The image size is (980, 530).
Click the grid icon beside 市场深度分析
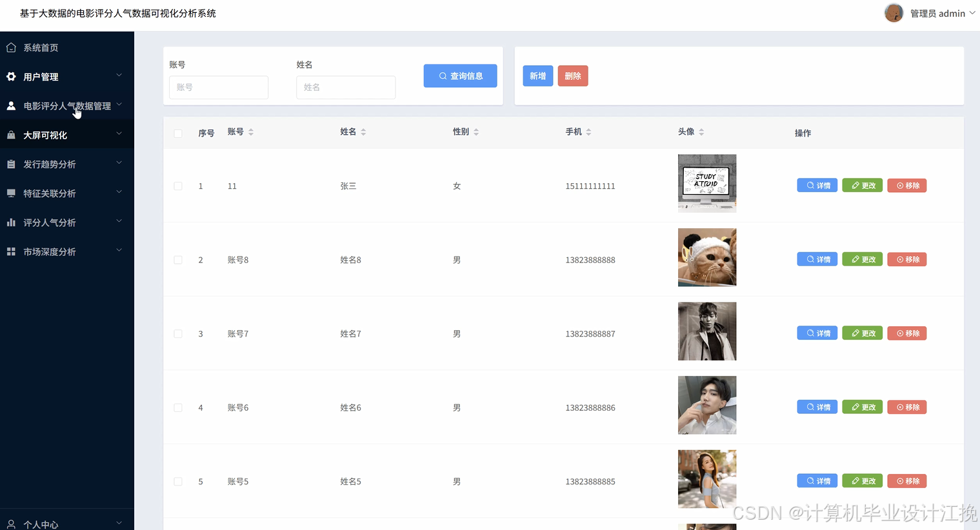11,251
